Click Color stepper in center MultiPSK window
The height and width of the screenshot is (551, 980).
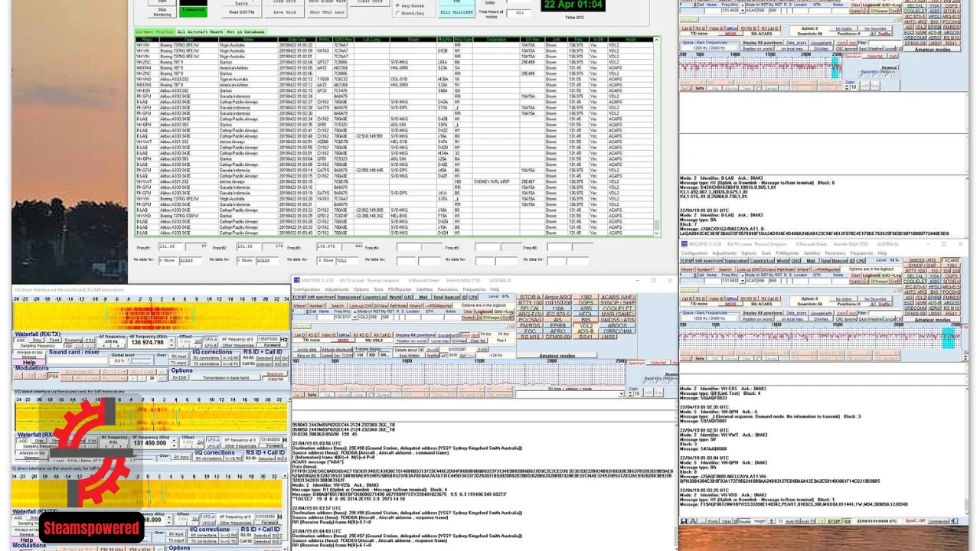click(x=632, y=393)
